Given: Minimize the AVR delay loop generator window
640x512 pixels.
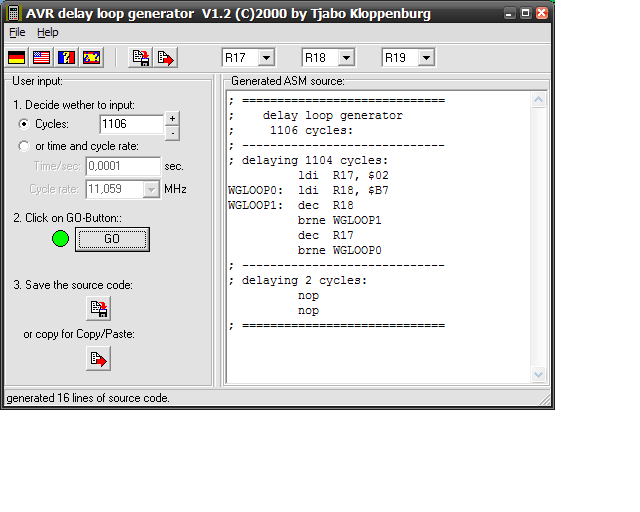Looking at the screenshot, I should click(x=509, y=13).
